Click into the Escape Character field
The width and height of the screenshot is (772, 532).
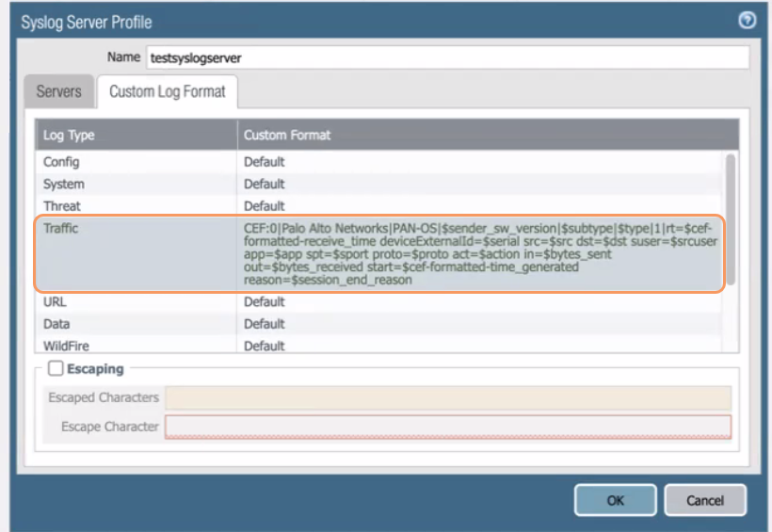(x=448, y=427)
